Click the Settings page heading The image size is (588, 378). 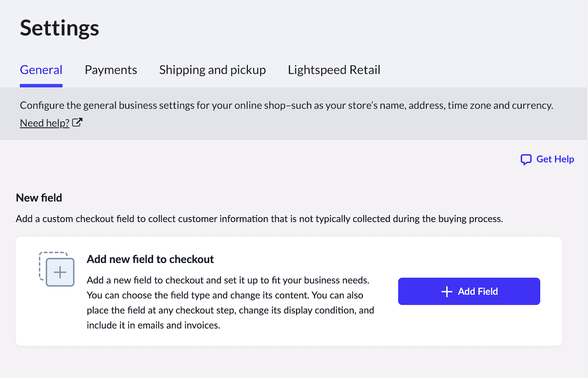click(x=59, y=28)
